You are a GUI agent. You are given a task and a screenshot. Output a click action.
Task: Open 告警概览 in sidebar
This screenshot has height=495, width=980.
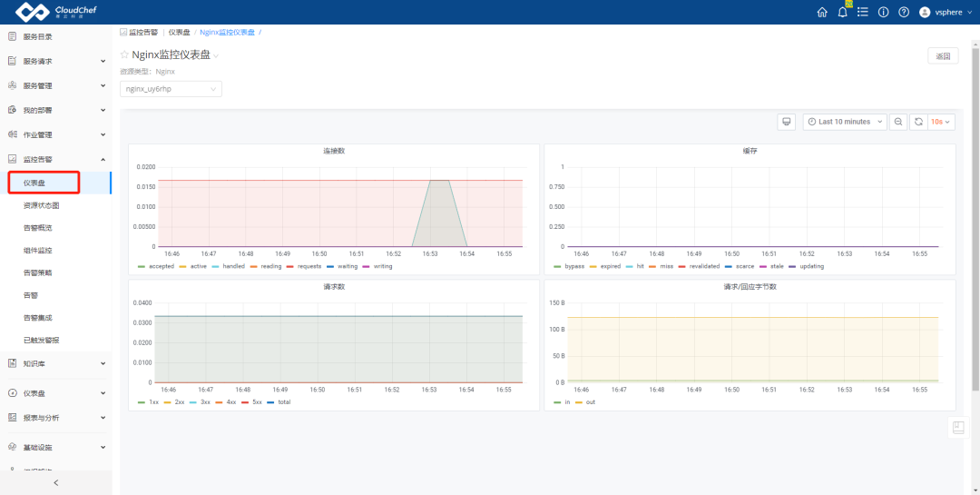[37, 228]
